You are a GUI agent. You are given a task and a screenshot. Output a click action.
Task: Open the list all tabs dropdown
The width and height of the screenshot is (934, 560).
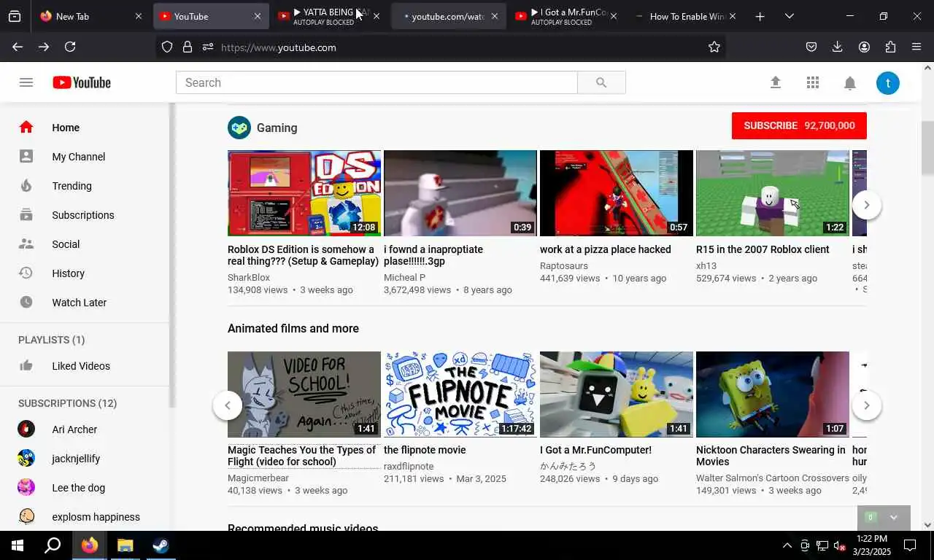790,16
